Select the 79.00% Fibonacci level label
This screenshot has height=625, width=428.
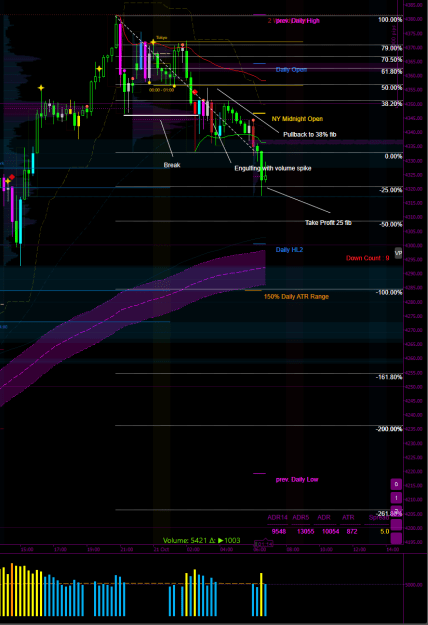tap(392, 48)
